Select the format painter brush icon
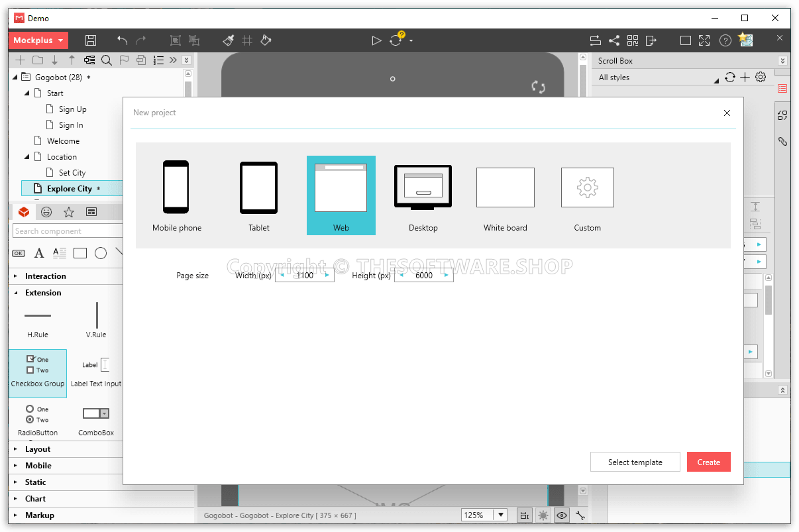 point(228,40)
